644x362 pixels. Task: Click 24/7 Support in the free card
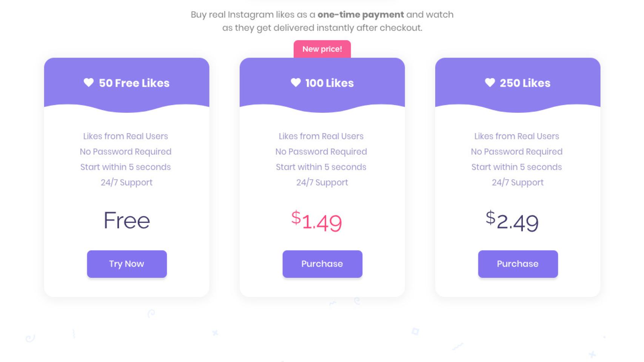pyautogui.click(x=127, y=183)
